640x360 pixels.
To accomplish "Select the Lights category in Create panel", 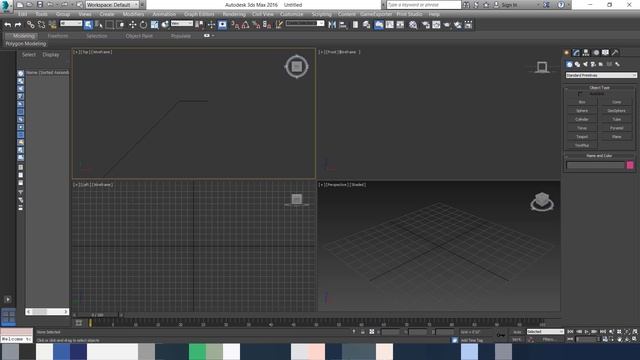I will pyautogui.click(x=585, y=64).
